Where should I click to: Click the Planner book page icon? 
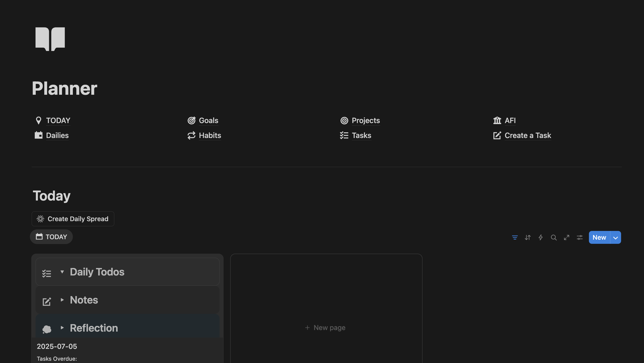click(x=50, y=39)
